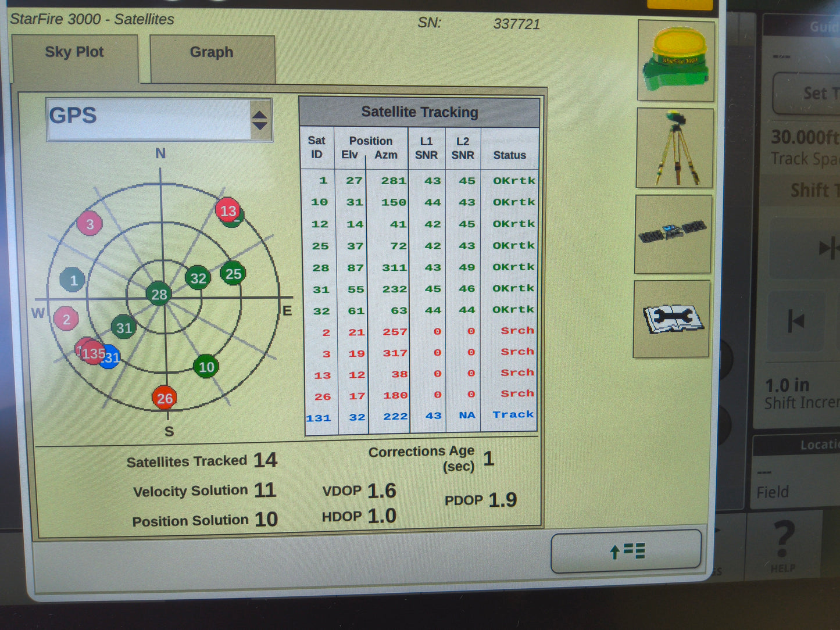Screen dimensions: 840x630
Task: Open the StarFire receiver icon
Action: [675, 60]
